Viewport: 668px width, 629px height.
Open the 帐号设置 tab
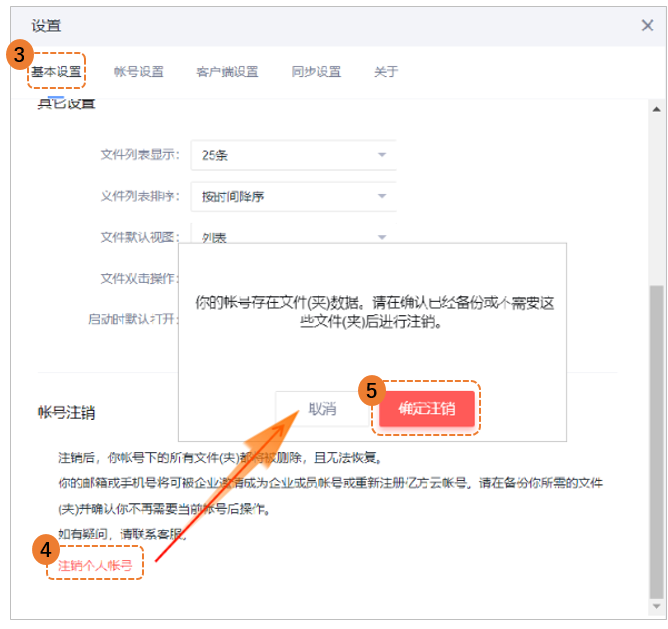pyautogui.click(x=139, y=72)
